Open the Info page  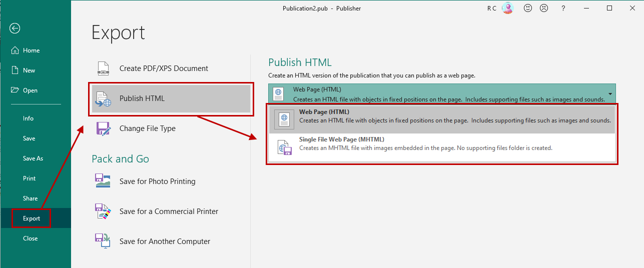[x=29, y=118]
